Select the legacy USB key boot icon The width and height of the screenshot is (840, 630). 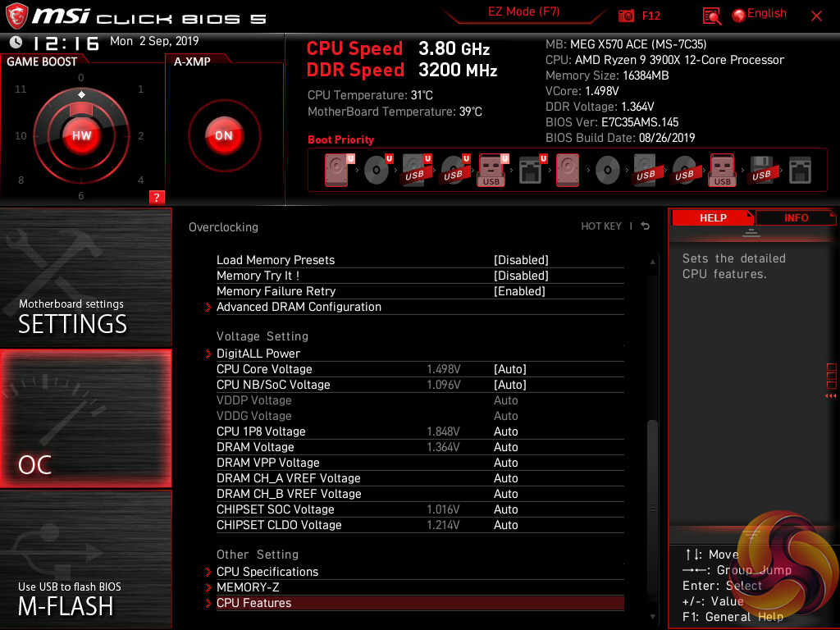pos(723,171)
